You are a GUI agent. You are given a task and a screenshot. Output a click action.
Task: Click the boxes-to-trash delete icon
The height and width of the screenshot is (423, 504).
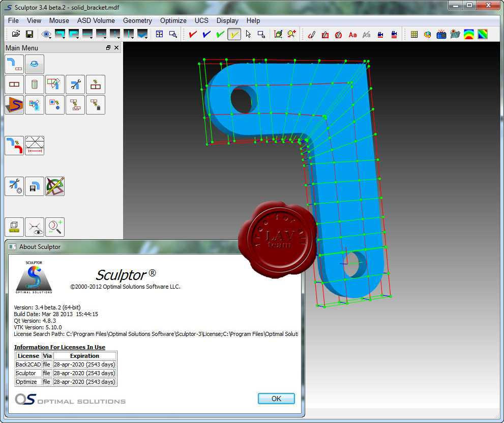pyautogui.click(x=96, y=105)
